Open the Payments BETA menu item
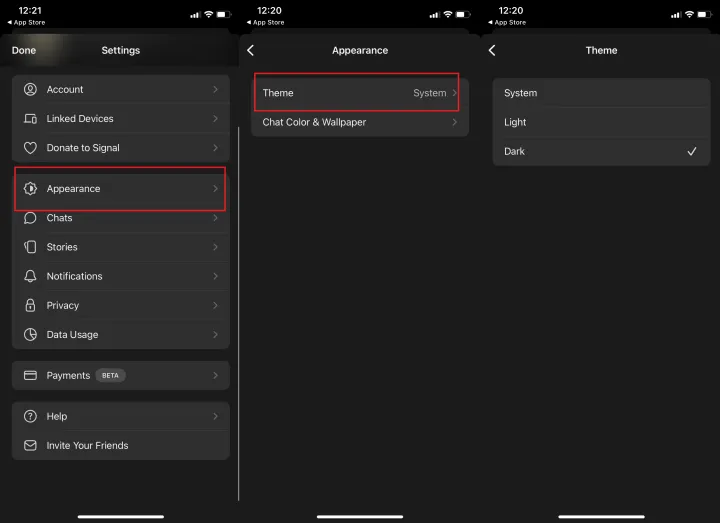720x523 pixels. point(120,376)
